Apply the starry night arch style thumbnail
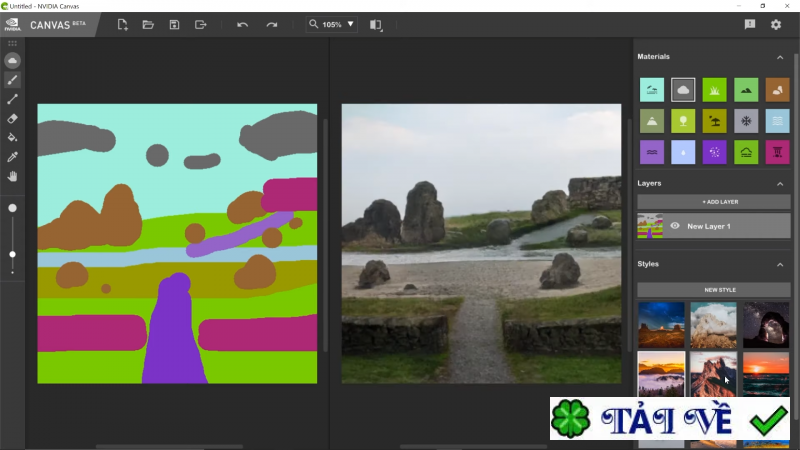This screenshot has width=800, height=450. (x=765, y=324)
